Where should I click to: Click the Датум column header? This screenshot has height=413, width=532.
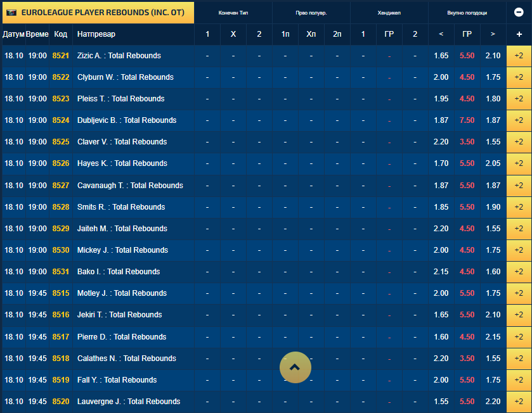tap(13, 34)
